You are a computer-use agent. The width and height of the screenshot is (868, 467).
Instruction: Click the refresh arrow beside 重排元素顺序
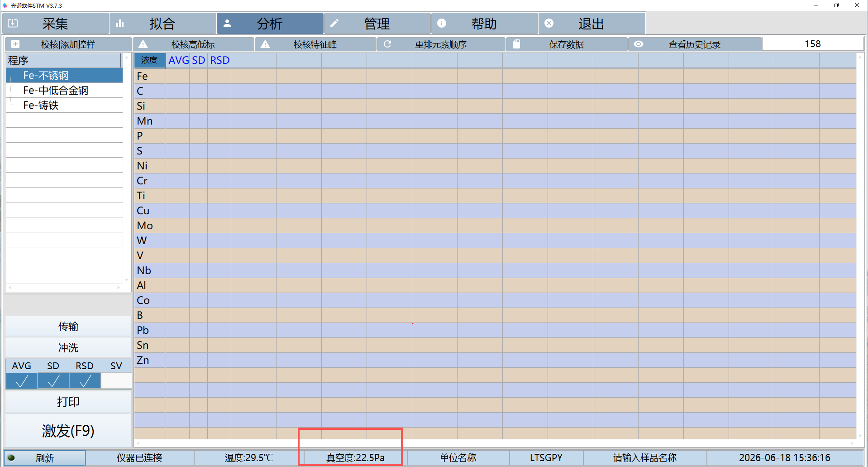click(x=387, y=44)
